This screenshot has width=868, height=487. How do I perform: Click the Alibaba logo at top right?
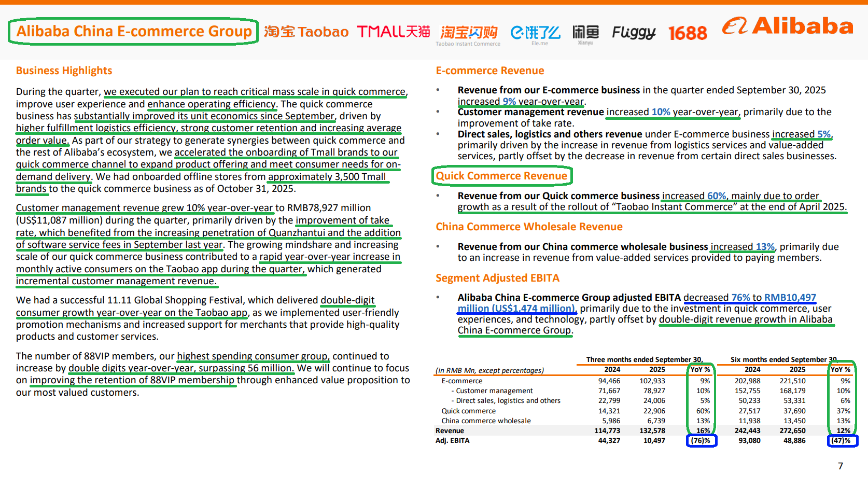pyautogui.click(x=788, y=26)
